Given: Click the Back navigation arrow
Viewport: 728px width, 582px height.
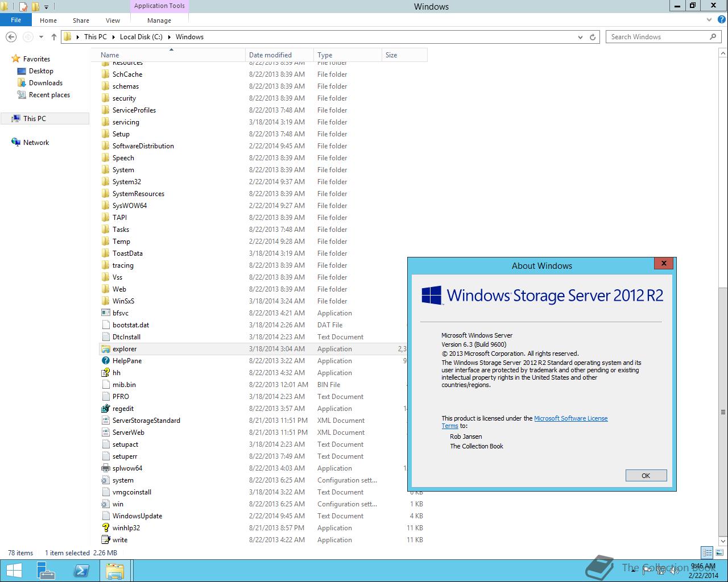Looking at the screenshot, I should click(11, 37).
